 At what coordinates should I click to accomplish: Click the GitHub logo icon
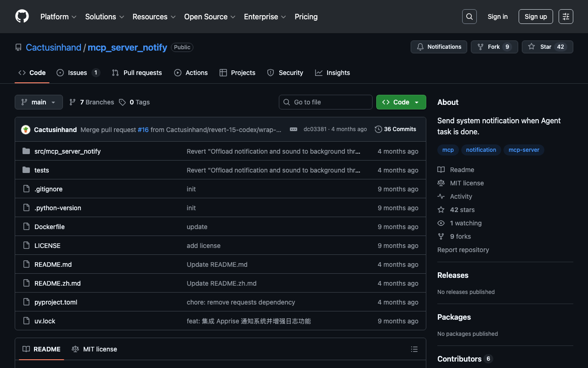[x=22, y=17]
